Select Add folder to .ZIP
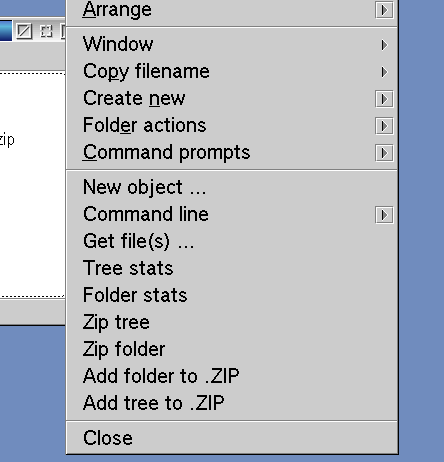This screenshot has width=444, height=462. [x=232, y=376]
